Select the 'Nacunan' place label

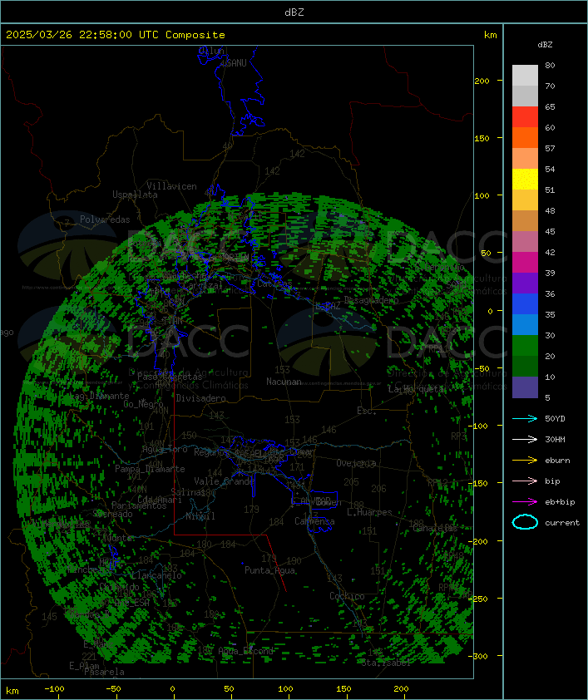click(284, 382)
